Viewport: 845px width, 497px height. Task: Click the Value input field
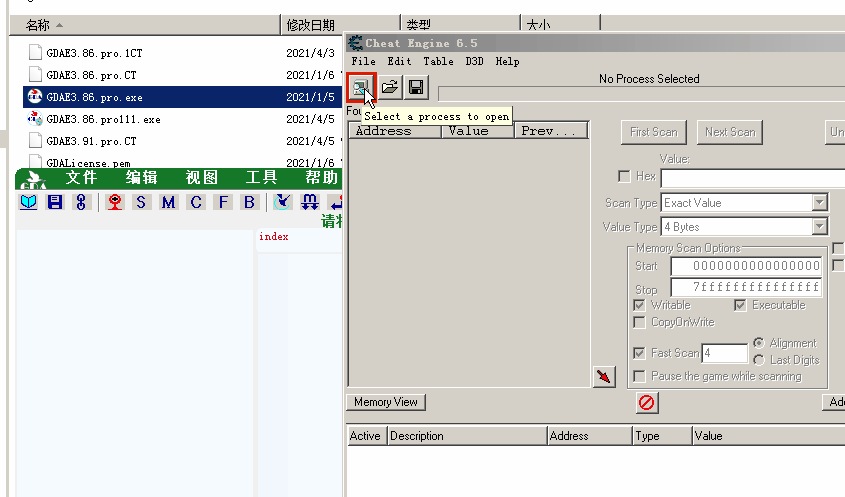point(753,178)
